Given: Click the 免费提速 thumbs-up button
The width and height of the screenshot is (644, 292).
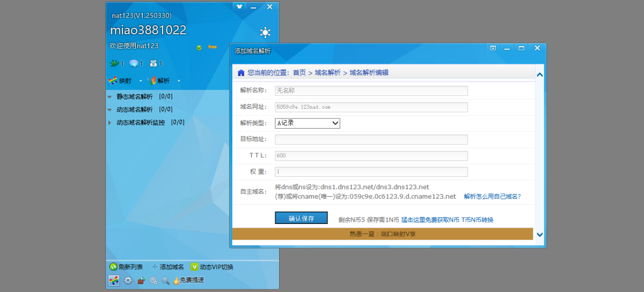Looking at the screenshot, I should coord(188,280).
